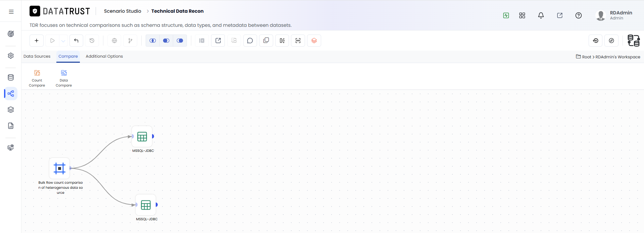Click the compass icon at right
Image resolution: width=644 pixels, height=233 pixels.
point(611,41)
